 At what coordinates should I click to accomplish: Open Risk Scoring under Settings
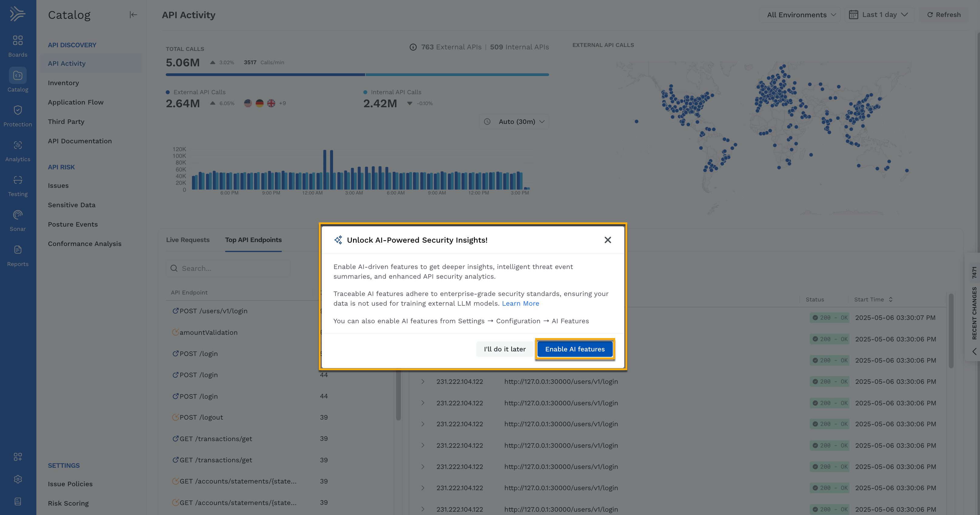pyautogui.click(x=68, y=503)
